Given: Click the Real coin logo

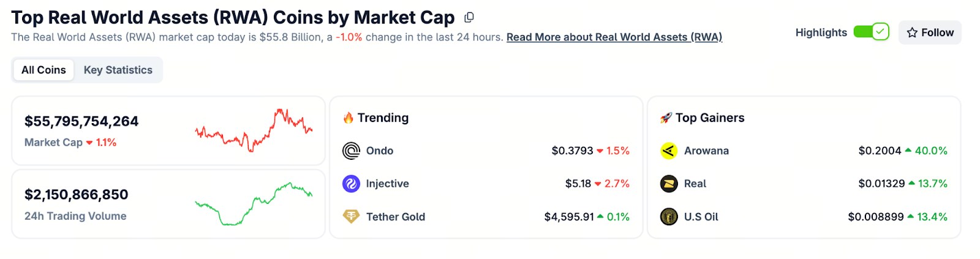Looking at the screenshot, I should tap(669, 184).
